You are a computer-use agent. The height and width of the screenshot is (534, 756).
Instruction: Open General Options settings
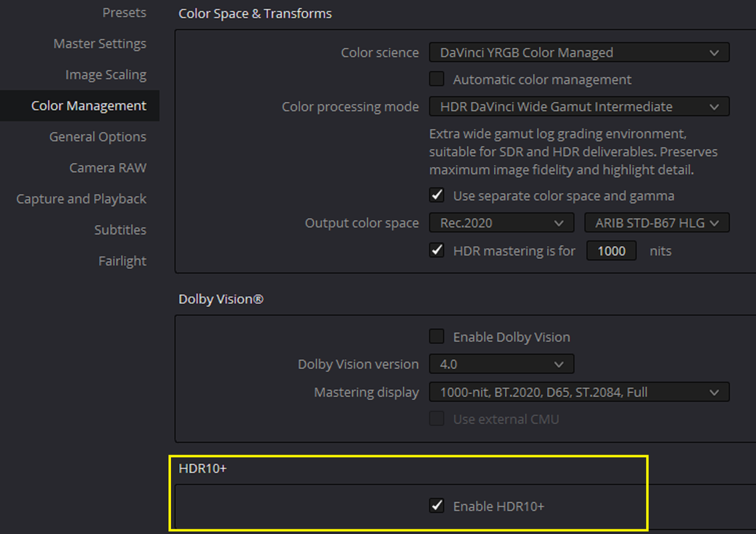coord(98,137)
